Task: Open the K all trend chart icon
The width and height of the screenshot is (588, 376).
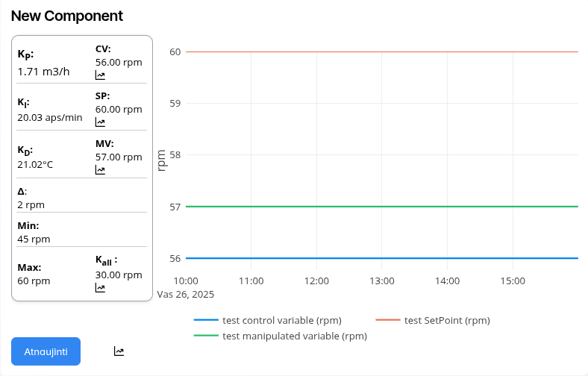Action: [100, 287]
